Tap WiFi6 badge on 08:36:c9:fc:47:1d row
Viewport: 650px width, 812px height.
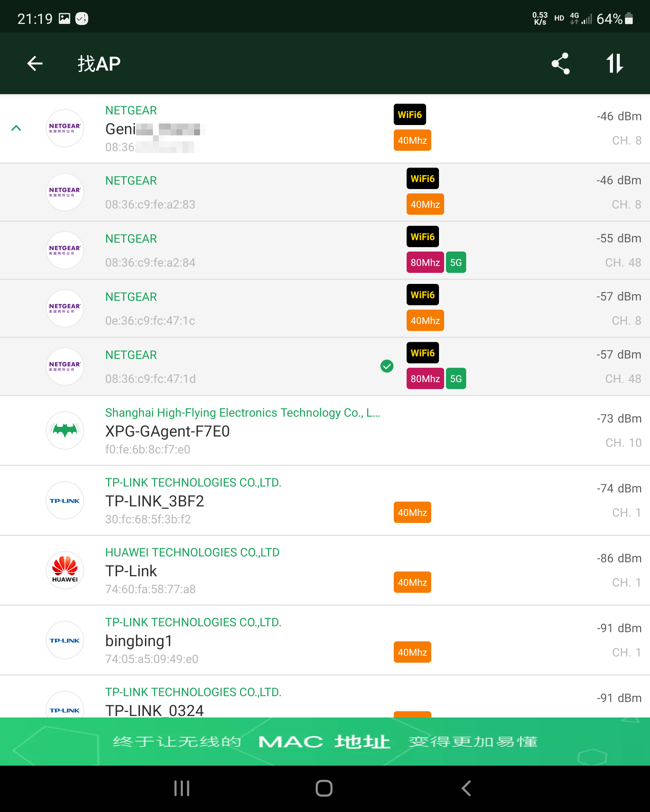(422, 353)
